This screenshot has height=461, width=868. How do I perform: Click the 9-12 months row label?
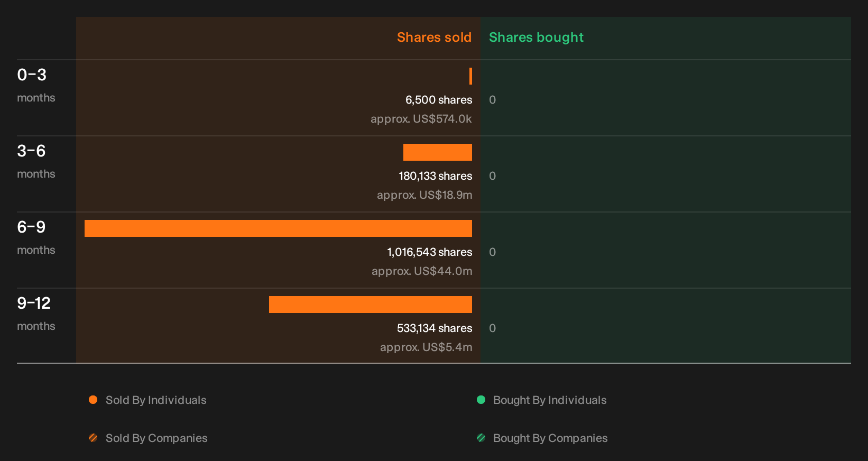tap(36, 314)
